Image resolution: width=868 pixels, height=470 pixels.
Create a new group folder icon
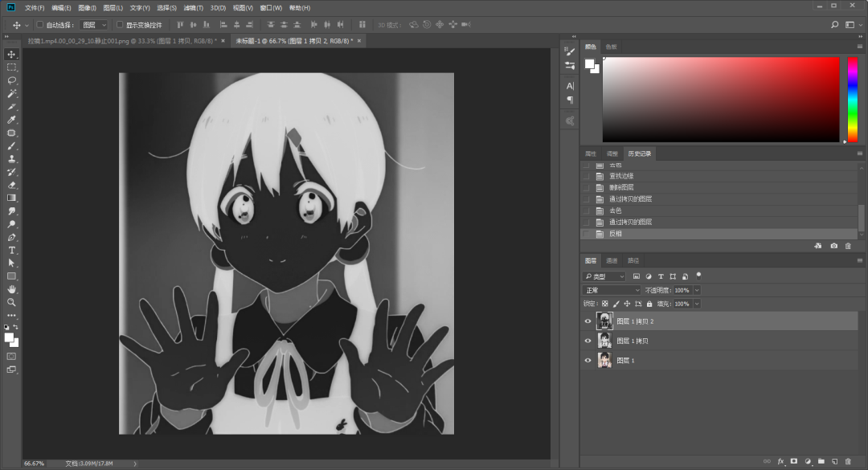821,461
